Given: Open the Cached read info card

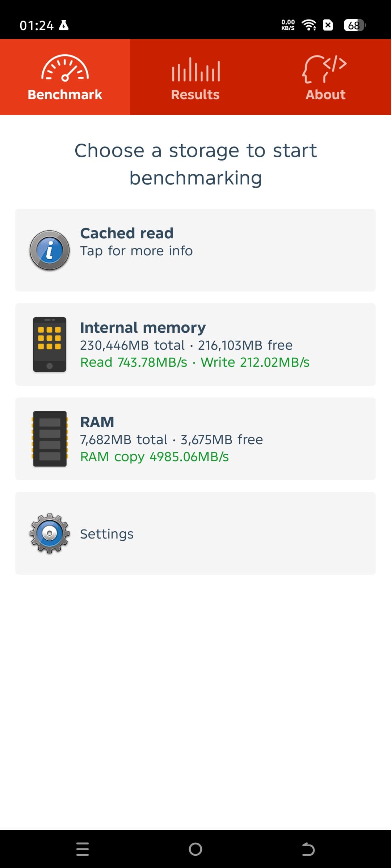Looking at the screenshot, I should [195, 250].
